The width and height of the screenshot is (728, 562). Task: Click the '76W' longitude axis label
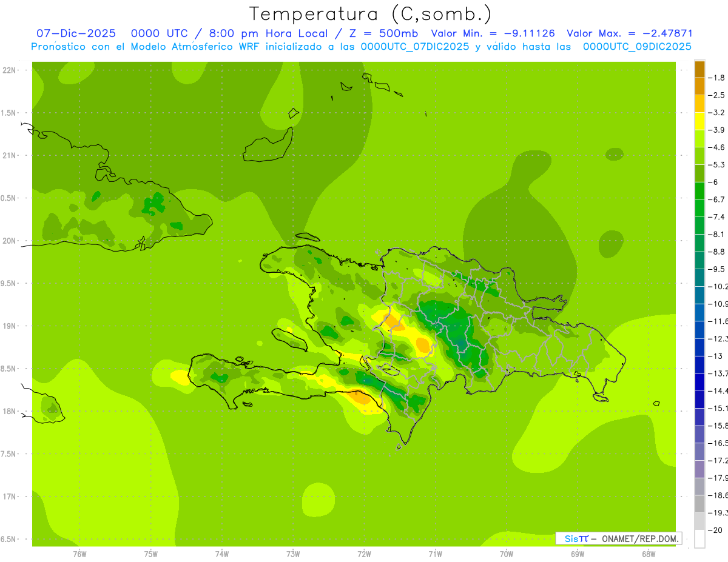click(x=79, y=554)
